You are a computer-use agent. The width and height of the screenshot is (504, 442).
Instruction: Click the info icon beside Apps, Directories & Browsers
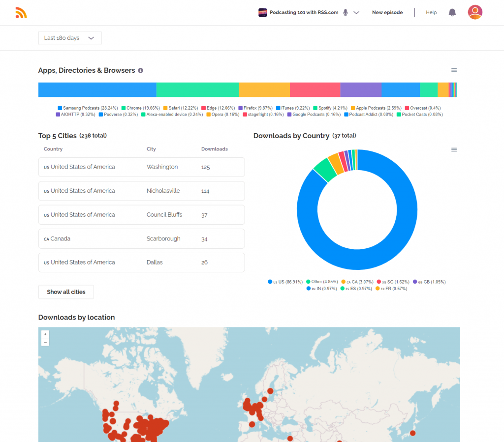pyautogui.click(x=140, y=71)
